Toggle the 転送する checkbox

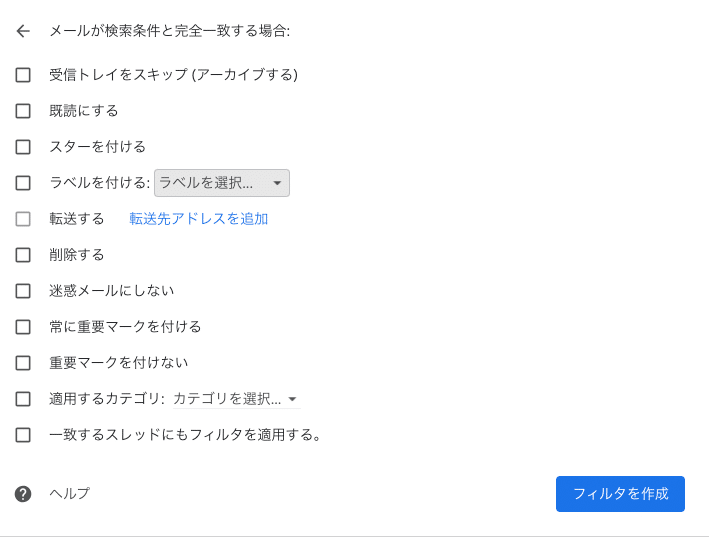tap(23, 219)
